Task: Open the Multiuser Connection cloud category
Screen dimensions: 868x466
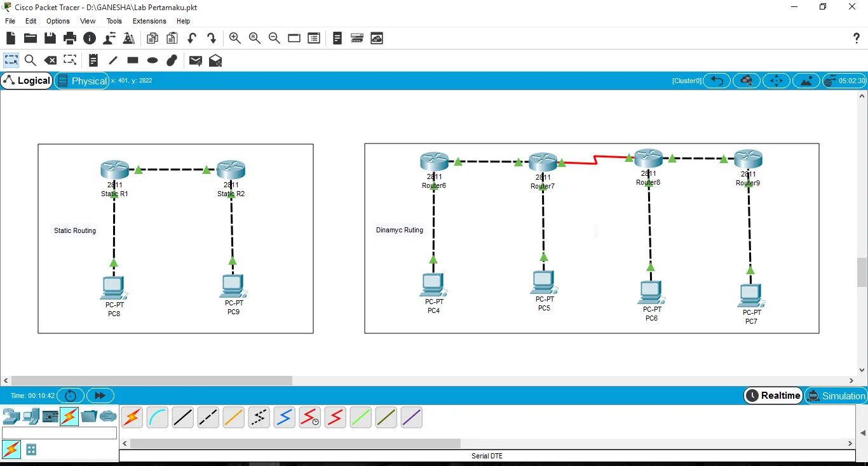Action: (x=109, y=416)
